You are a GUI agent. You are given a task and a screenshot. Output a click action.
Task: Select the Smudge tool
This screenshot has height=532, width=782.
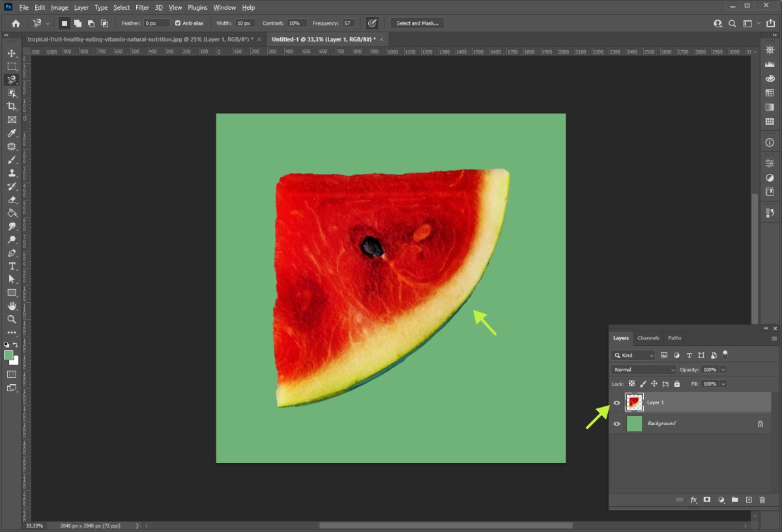(x=12, y=227)
